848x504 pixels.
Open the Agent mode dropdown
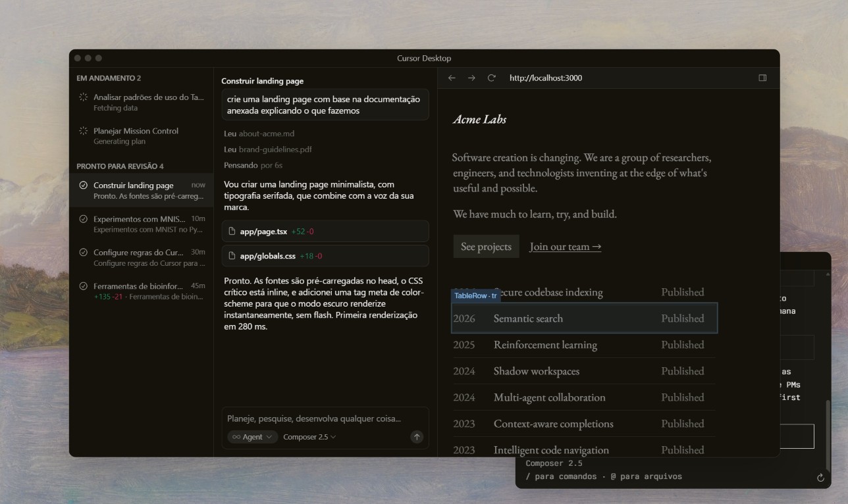[252, 437]
